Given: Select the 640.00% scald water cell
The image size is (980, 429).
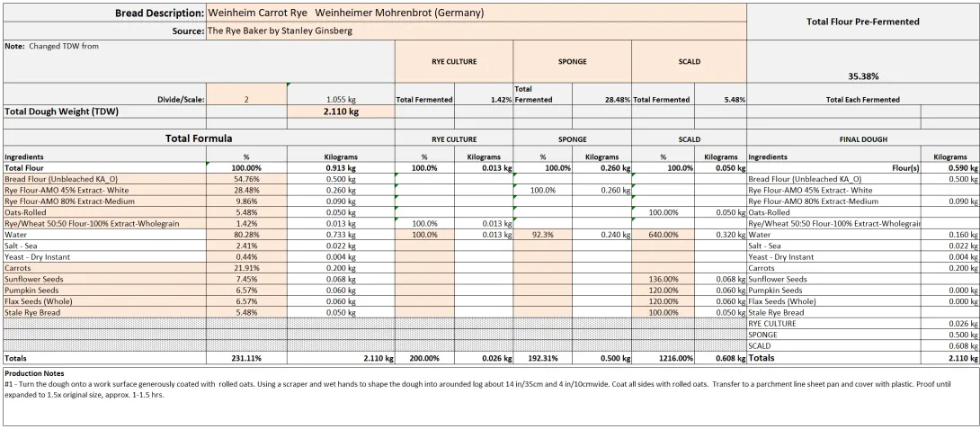Looking at the screenshot, I should click(662, 234).
